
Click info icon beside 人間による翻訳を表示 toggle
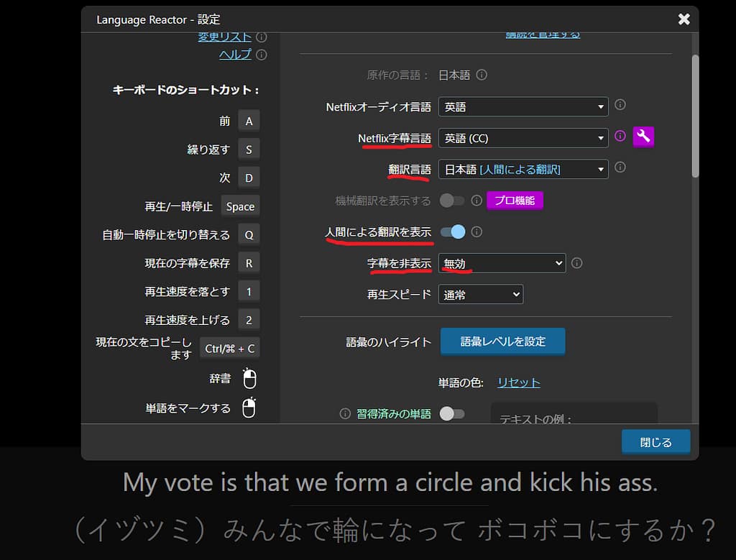[477, 231]
